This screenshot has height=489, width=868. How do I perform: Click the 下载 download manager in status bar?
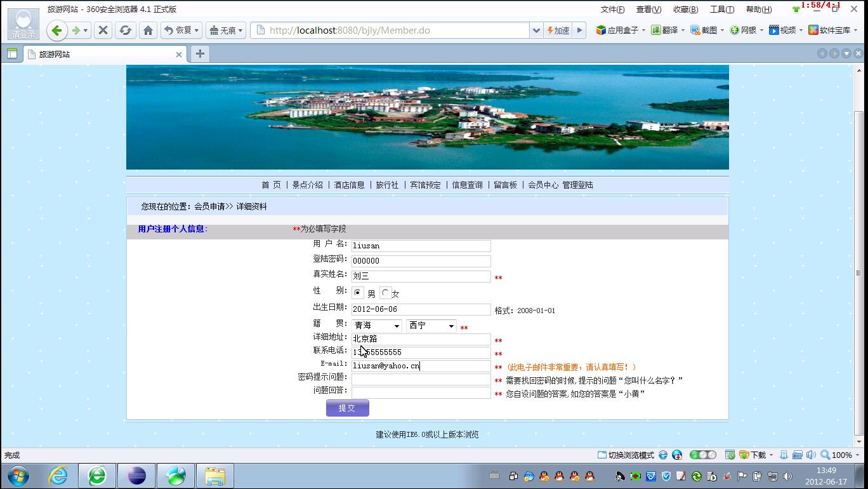[x=753, y=455]
